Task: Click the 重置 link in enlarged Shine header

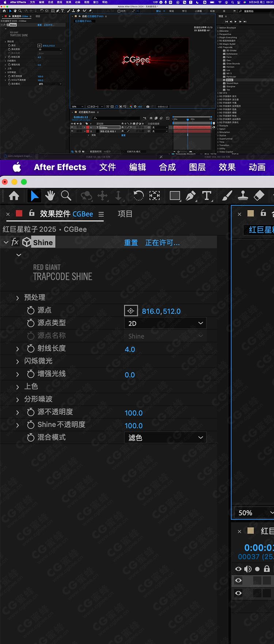Action: point(131,242)
